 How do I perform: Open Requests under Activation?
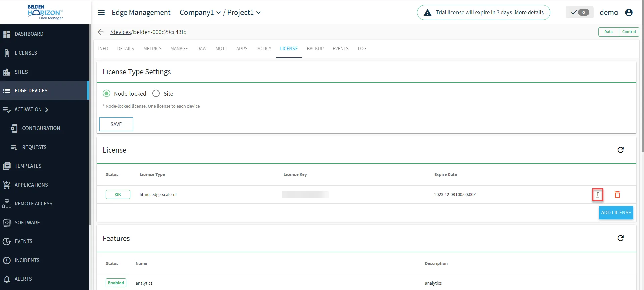point(34,147)
